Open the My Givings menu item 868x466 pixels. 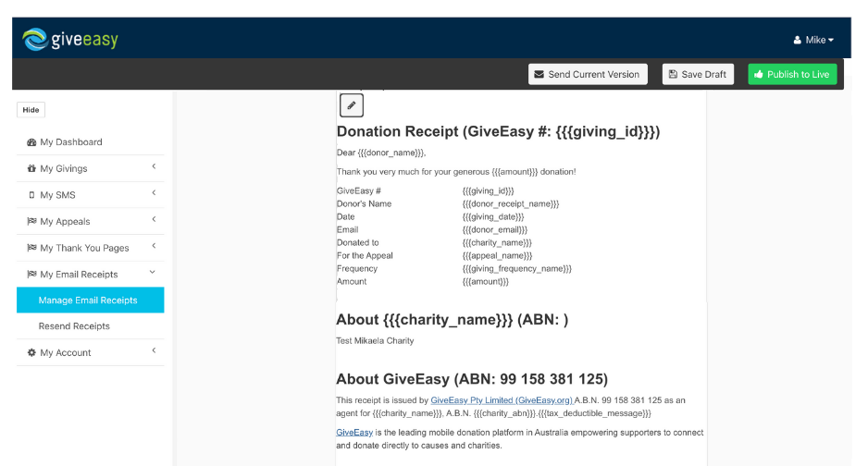pyautogui.click(x=91, y=168)
